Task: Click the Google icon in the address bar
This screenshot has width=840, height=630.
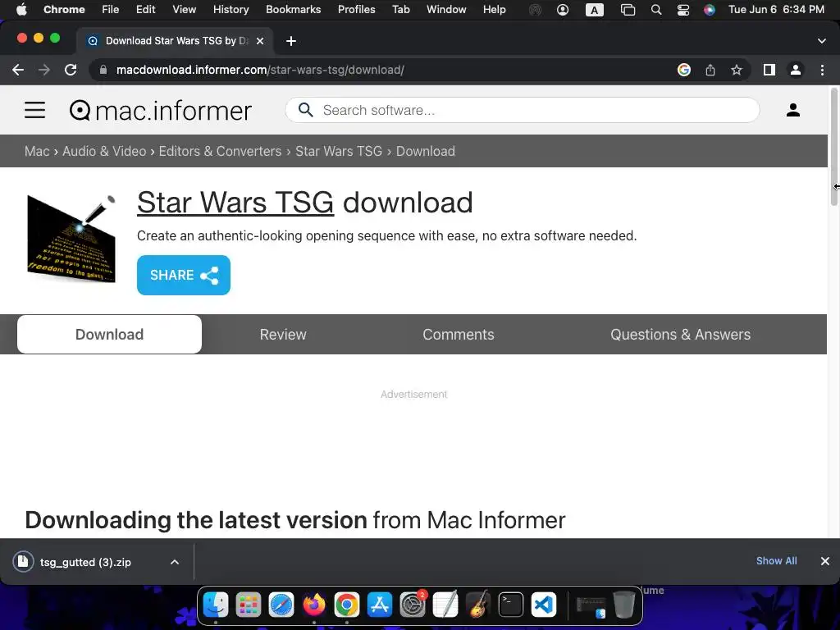Action: point(683,70)
